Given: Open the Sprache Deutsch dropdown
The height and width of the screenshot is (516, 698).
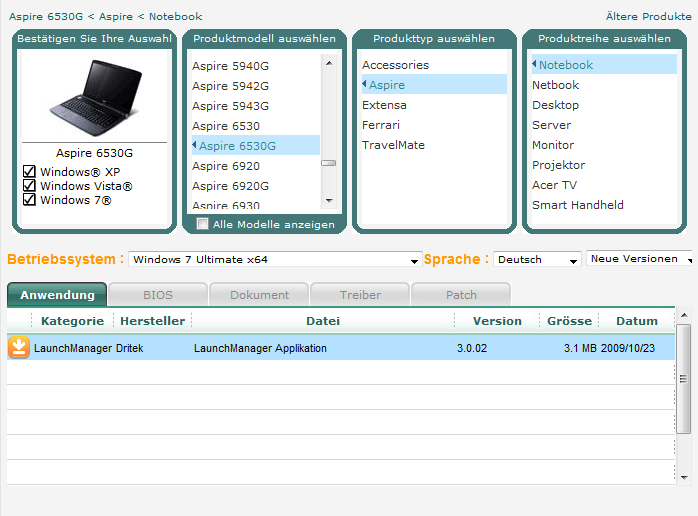Looking at the screenshot, I should tap(537, 259).
